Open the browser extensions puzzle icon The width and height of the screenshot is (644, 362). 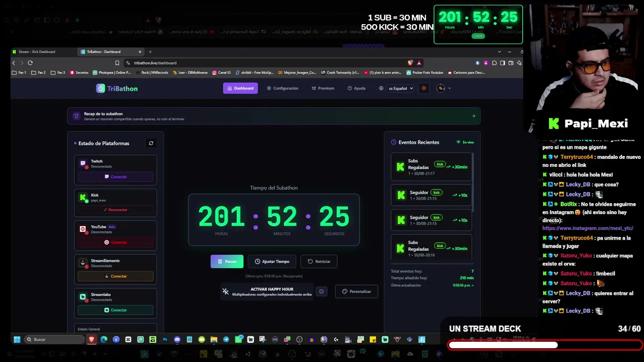pos(494,63)
